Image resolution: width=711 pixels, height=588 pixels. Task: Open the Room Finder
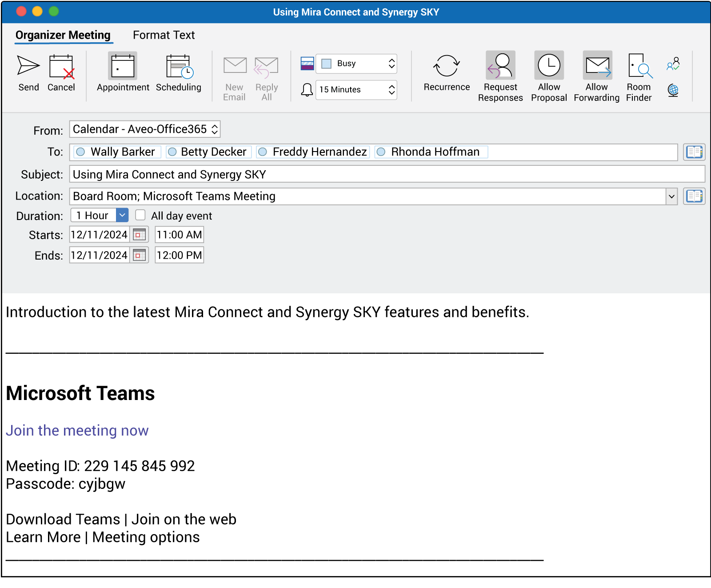[x=639, y=66]
